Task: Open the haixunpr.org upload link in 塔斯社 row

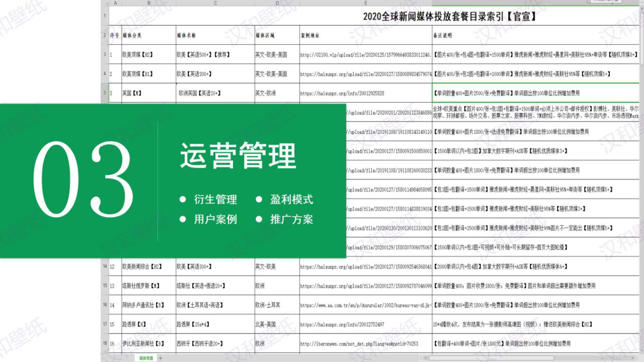Action: point(366,286)
